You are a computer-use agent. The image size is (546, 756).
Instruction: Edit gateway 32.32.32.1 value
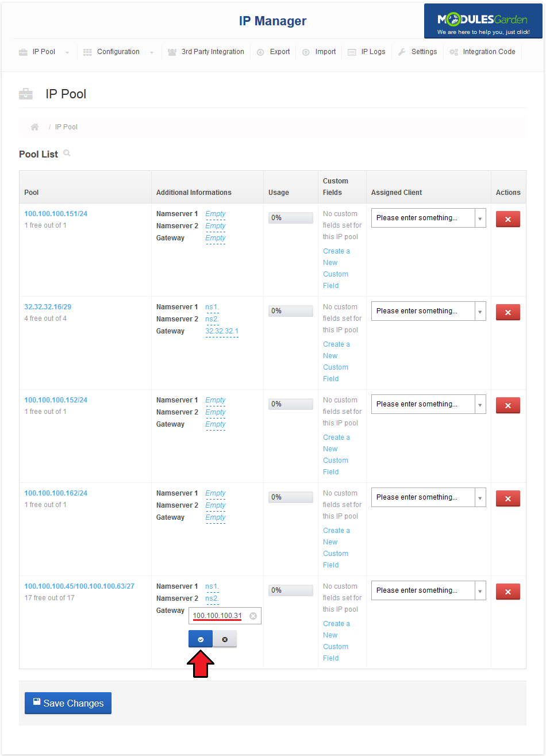click(222, 331)
